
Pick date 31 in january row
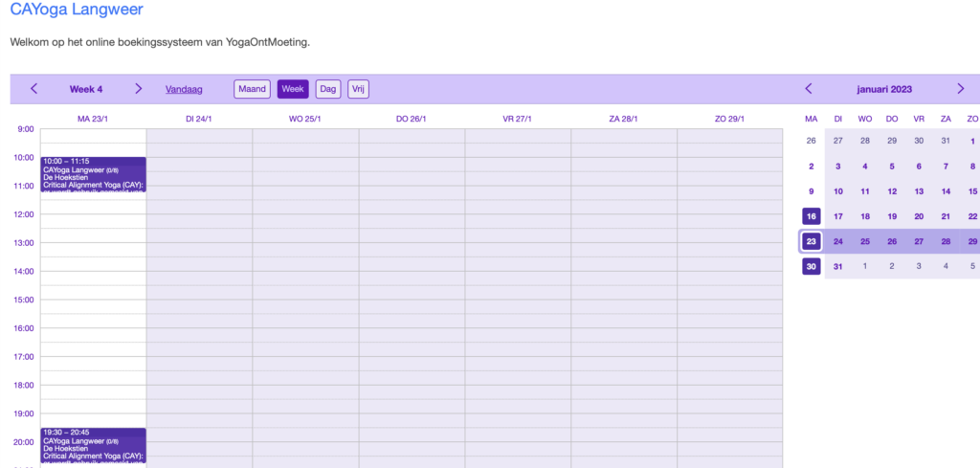coord(838,266)
